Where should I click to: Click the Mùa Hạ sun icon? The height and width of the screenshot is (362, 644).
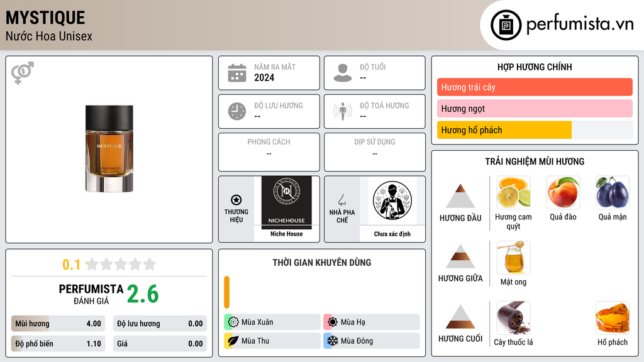[x=333, y=322]
